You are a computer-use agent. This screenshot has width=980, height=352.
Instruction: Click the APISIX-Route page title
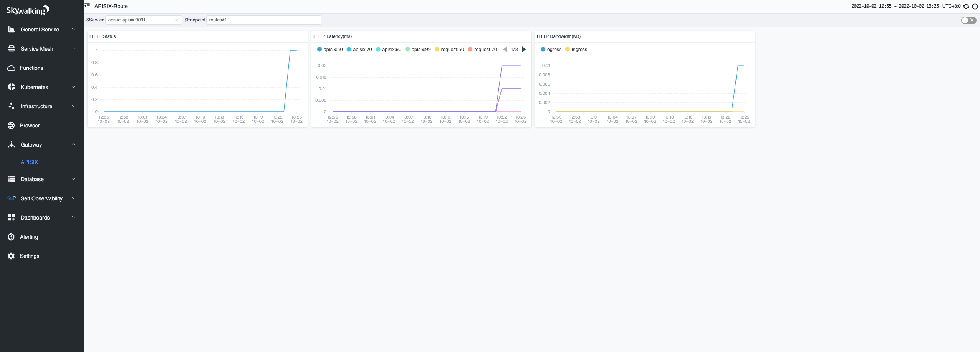tap(111, 6)
